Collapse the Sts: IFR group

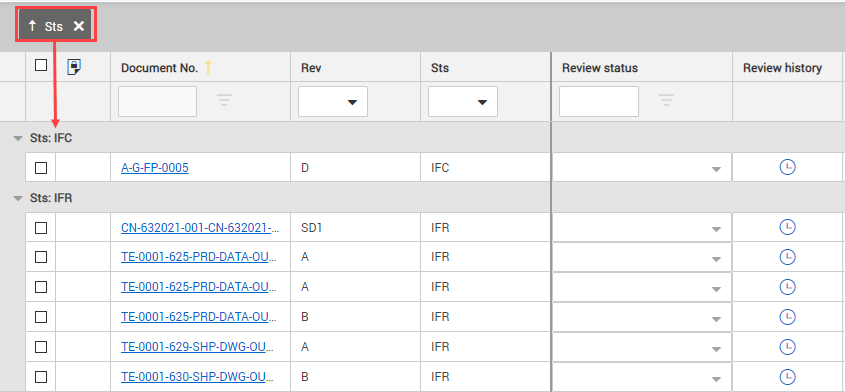(x=18, y=198)
